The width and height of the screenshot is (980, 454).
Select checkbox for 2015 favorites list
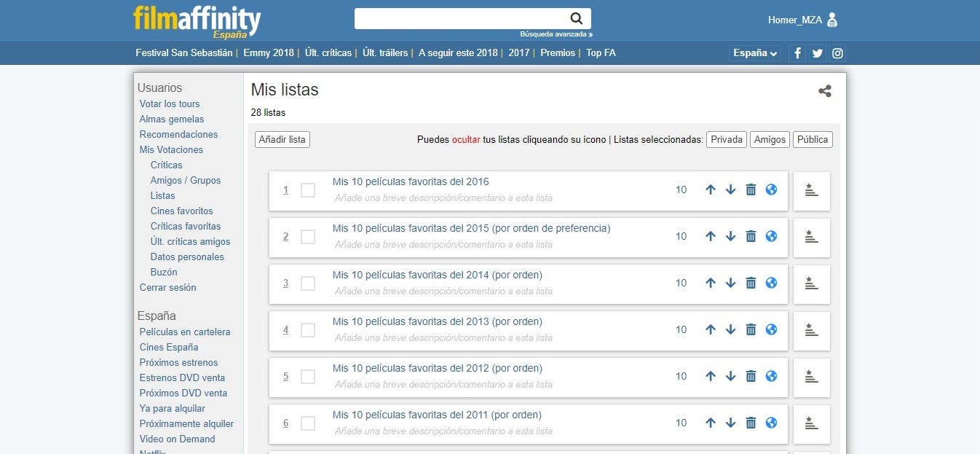pos(308,237)
